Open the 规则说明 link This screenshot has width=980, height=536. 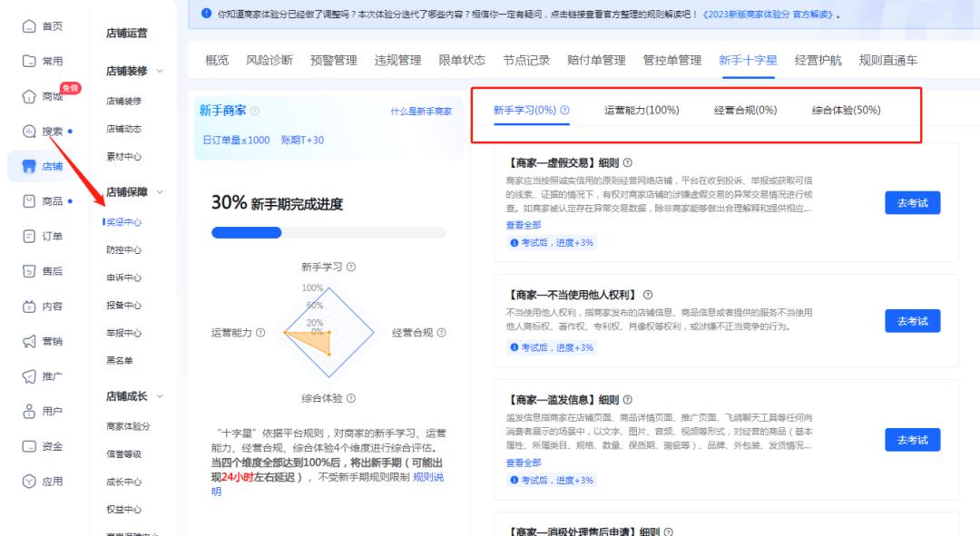[x=427, y=477]
